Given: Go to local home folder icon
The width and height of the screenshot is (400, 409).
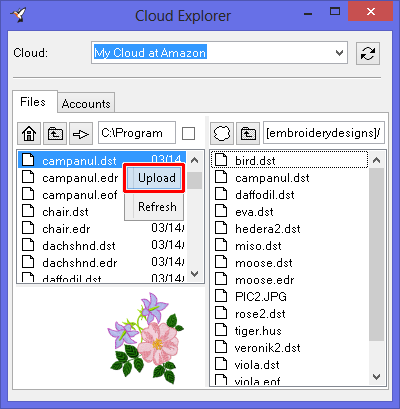Looking at the screenshot, I should point(29,134).
